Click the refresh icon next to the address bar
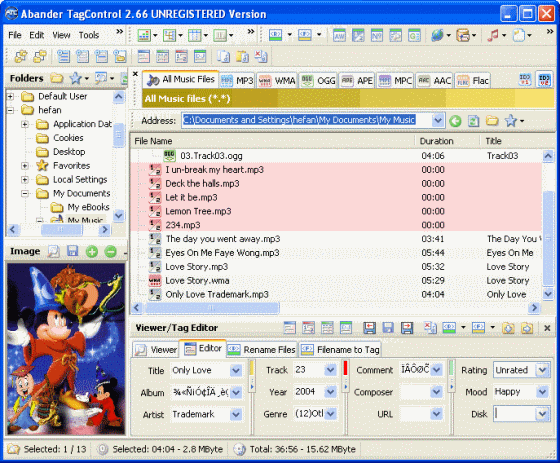Viewport: 560px width, 463px height. 474,121
